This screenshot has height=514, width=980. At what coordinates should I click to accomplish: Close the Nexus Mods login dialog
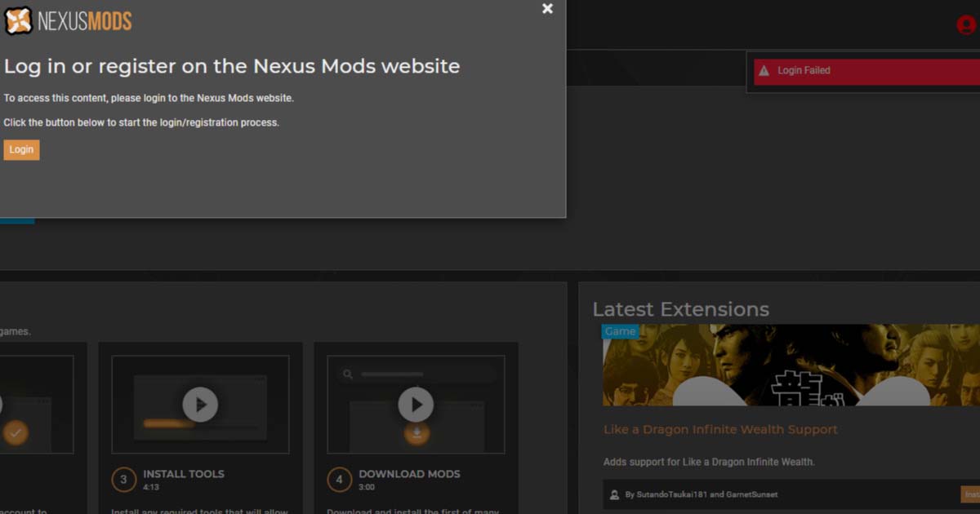547,8
